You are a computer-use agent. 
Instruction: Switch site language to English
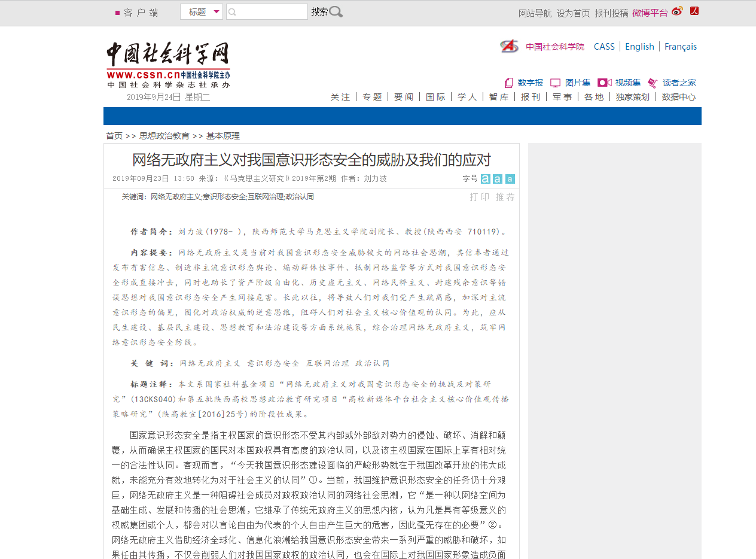coord(639,47)
